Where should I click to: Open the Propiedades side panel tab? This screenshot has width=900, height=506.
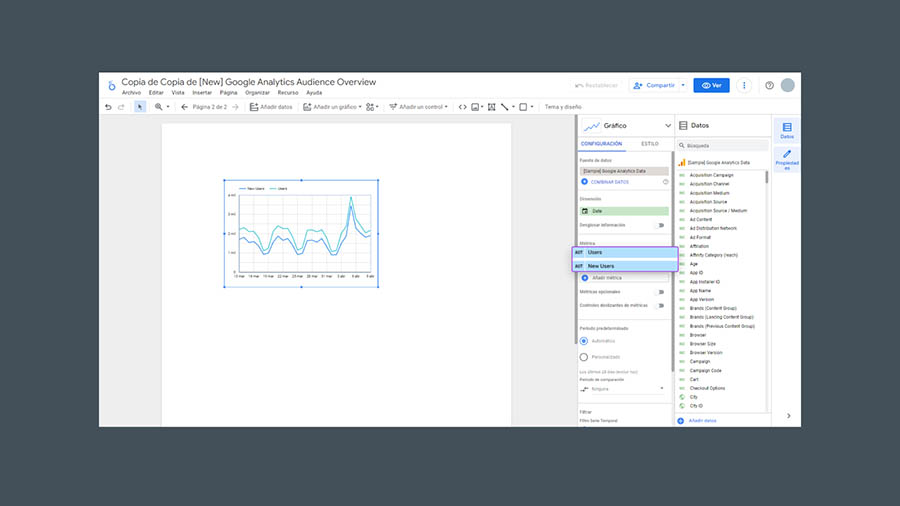(x=787, y=159)
